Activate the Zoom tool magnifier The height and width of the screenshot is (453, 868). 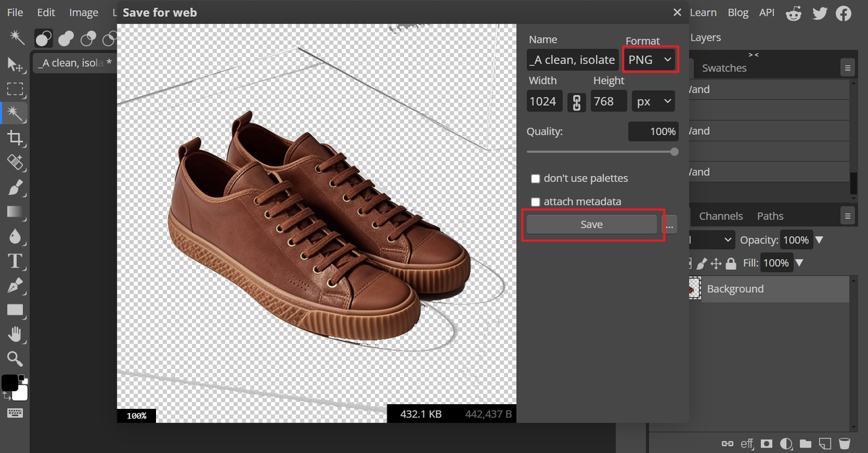click(15, 359)
